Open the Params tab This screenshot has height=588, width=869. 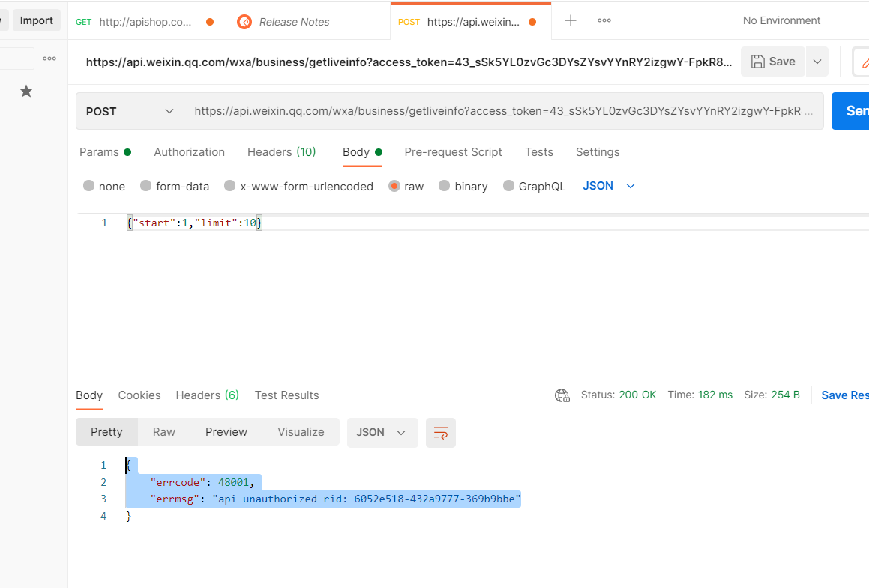pyautogui.click(x=105, y=152)
